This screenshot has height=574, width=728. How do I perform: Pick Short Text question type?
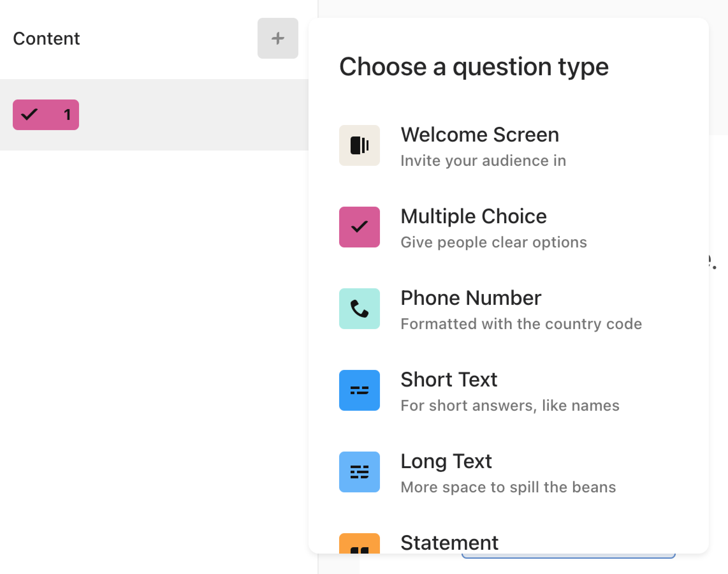(449, 379)
